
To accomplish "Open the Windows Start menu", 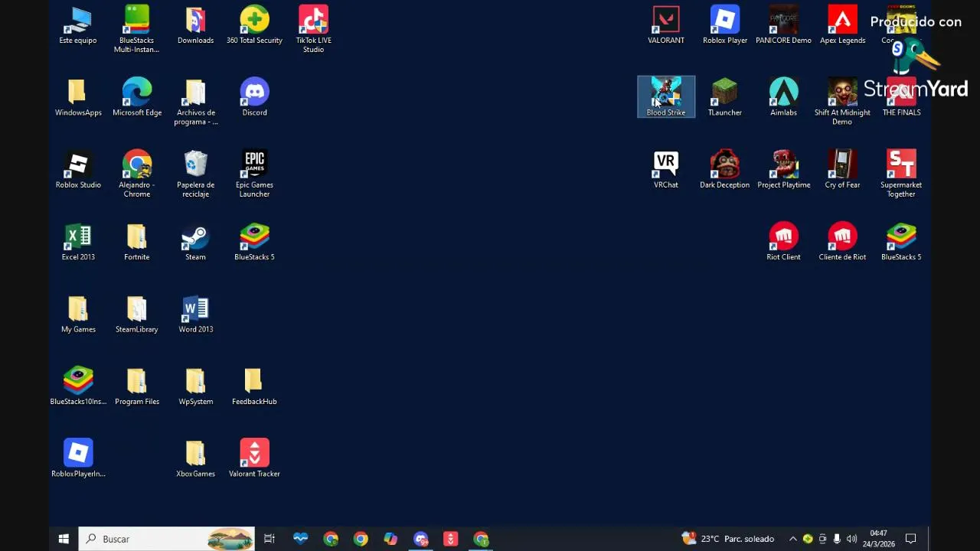I will pos(64,539).
